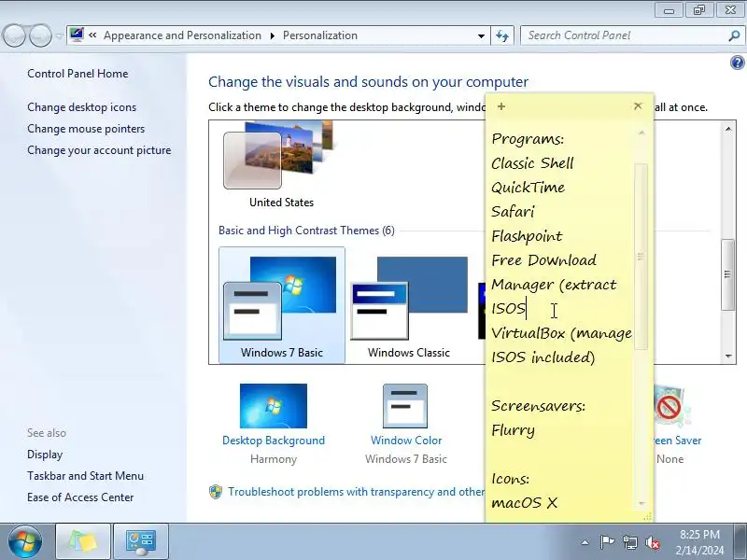The image size is (747, 560).
Task: Click the Show desktop strip
Action: tap(741, 541)
